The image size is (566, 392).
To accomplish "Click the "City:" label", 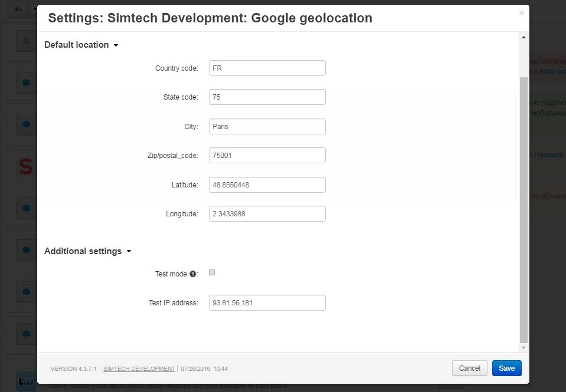I will click(191, 127).
